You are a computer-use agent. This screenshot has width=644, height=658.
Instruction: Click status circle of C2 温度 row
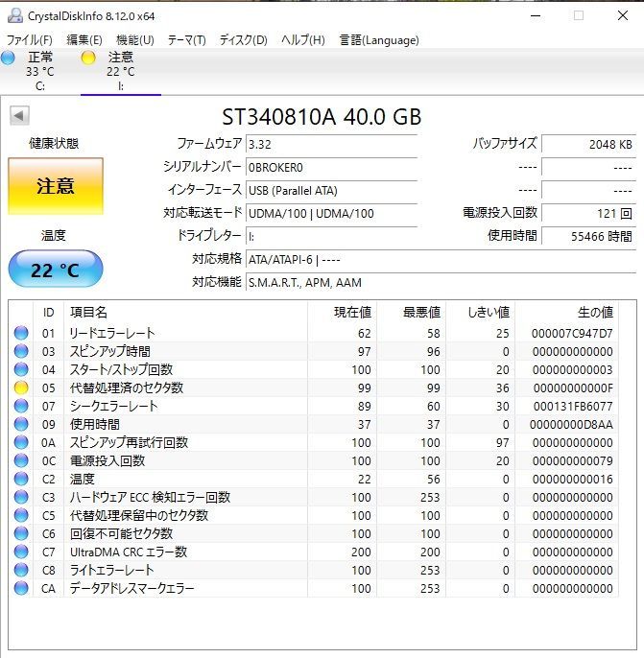(x=21, y=479)
